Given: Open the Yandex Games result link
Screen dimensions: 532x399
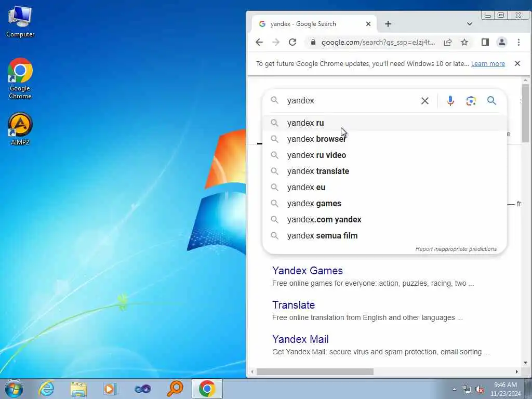Looking at the screenshot, I should coord(308,271).
